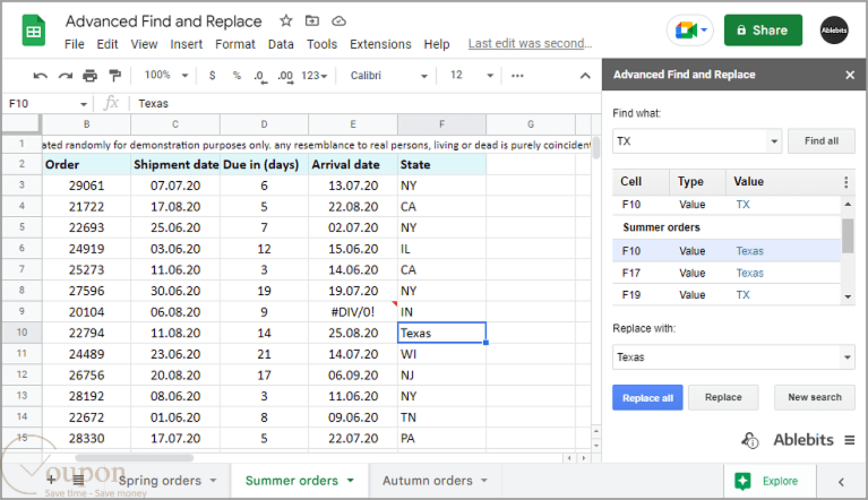Collapse the menu header with up chevron

[x=585, y=76]
